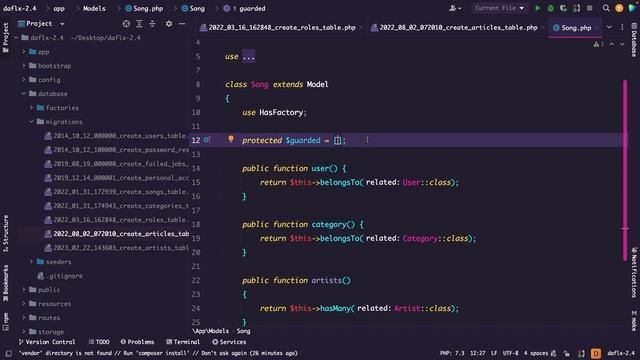Expand the bootstrap folder
The image size is (640, 360).
tap(24, 66)
